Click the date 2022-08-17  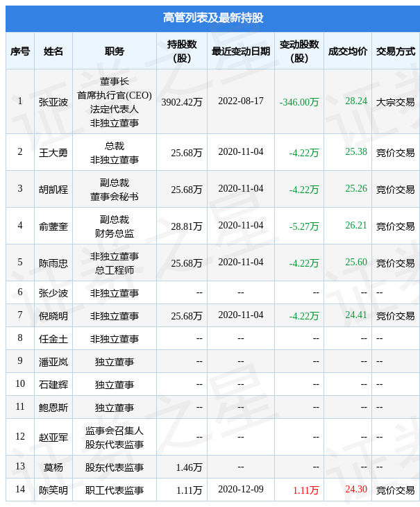click(241, 101)
